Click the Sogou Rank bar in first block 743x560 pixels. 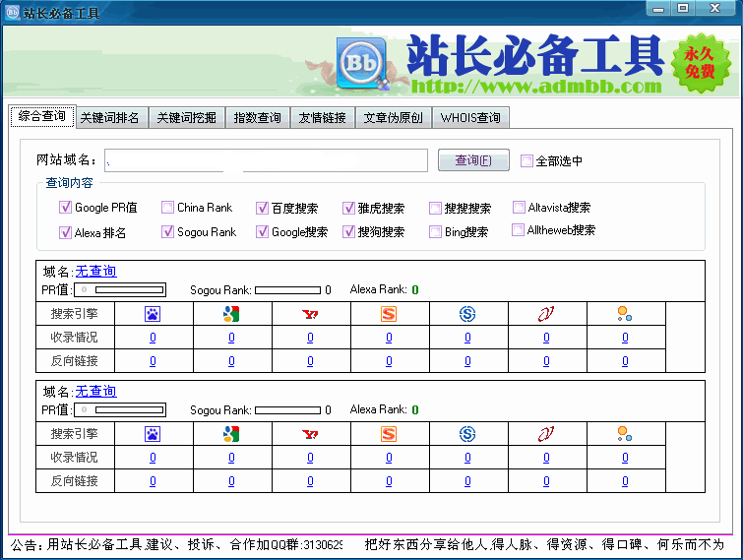point(287,290)
